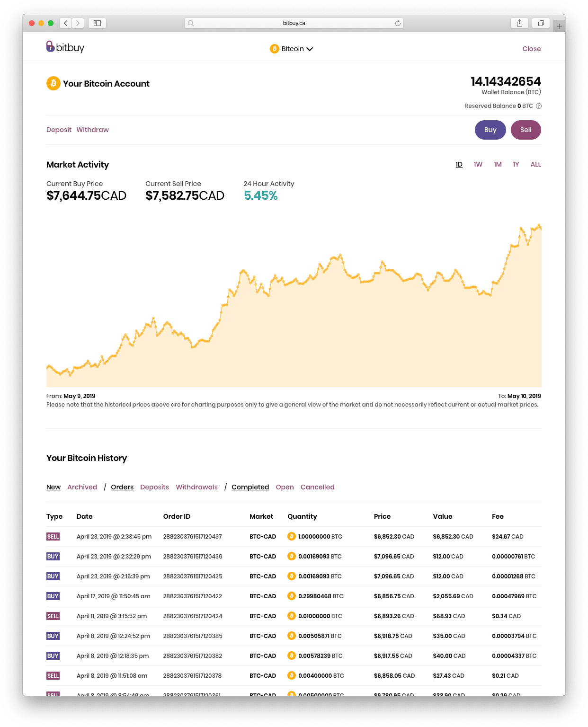Click the 5.45% 24 hour activity value
Image resolution: width=588 pixels, height=727 pixels.
260,195
